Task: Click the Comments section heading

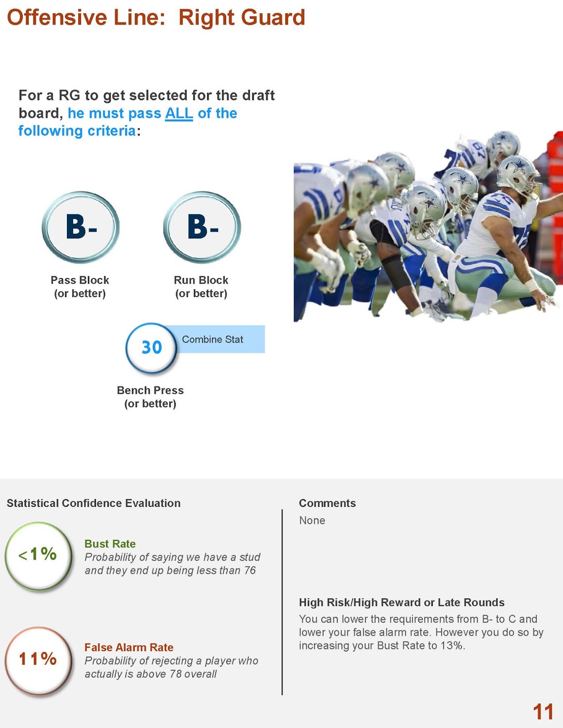Action: point(327,503)
